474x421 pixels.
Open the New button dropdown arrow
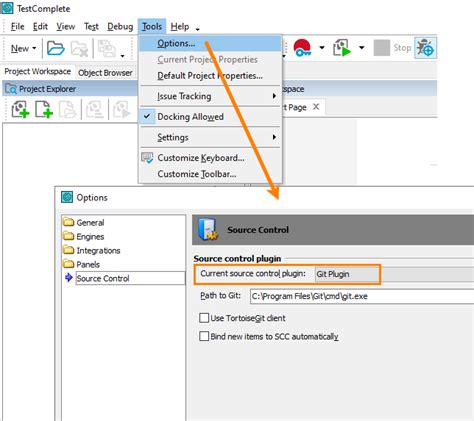point(34,48)
